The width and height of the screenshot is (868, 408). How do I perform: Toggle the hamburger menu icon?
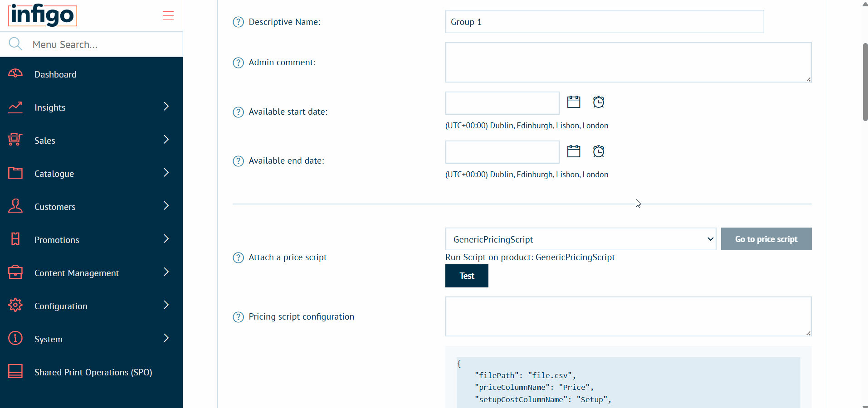coord(168,15)
